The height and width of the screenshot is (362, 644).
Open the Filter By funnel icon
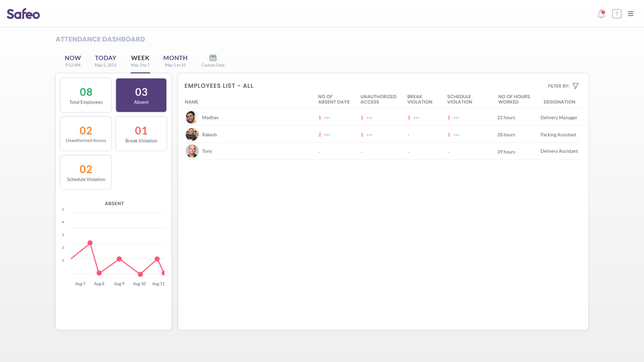pyautogui.click(x=576, y=86)
